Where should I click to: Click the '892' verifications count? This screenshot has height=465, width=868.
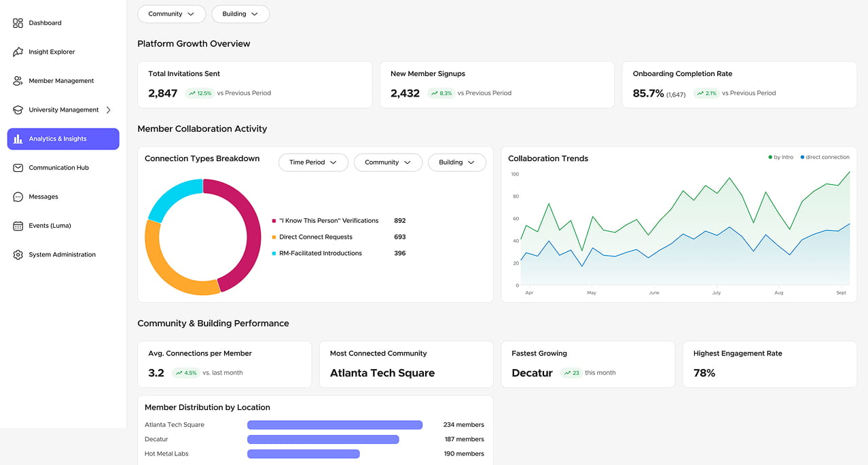point(400,221)
